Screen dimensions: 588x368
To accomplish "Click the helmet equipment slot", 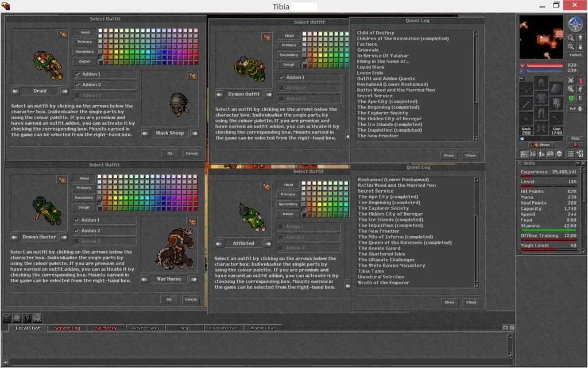I will pos(541,83).
